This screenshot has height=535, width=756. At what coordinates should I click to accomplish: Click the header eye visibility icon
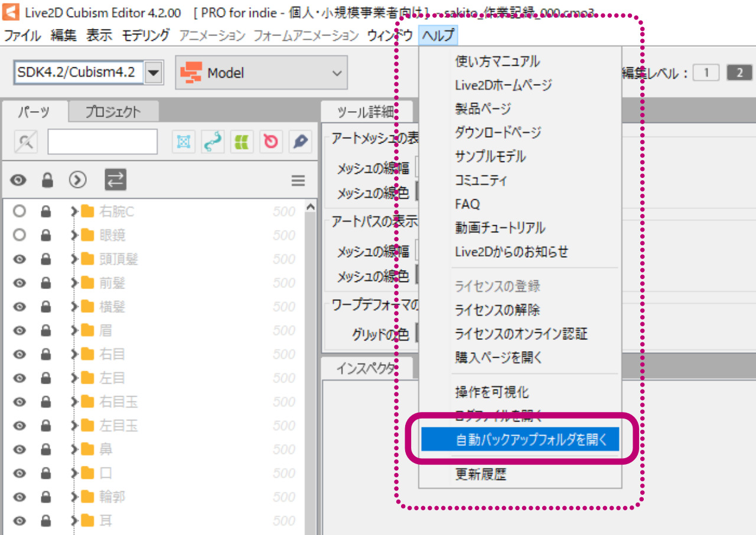[x=18, y=180]
